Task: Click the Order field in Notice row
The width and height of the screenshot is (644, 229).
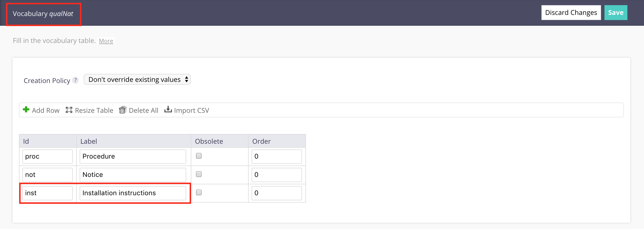Action: (x=277, y=175)
